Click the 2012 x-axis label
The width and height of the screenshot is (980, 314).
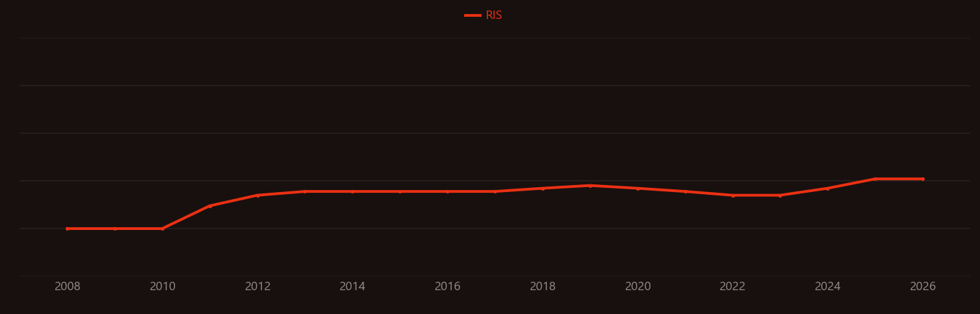coord(258,287)
